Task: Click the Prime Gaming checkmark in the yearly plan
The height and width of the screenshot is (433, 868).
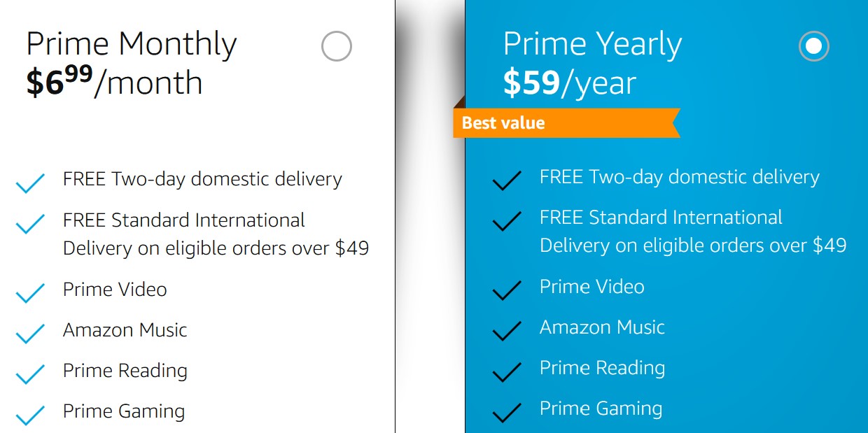Action: tap(505, 413)
